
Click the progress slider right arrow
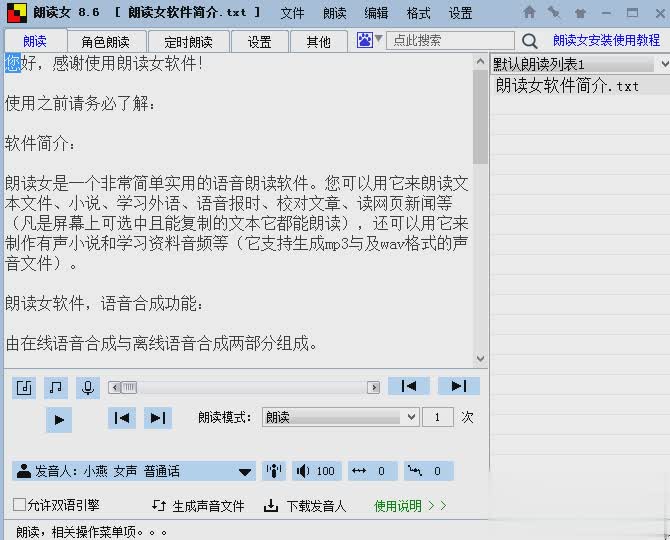(374, 387)
